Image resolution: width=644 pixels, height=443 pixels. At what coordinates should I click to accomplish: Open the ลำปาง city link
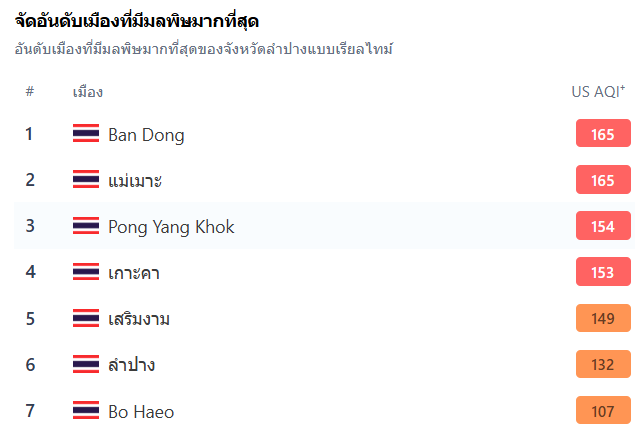pyautogui.click(x=131, y=365)
